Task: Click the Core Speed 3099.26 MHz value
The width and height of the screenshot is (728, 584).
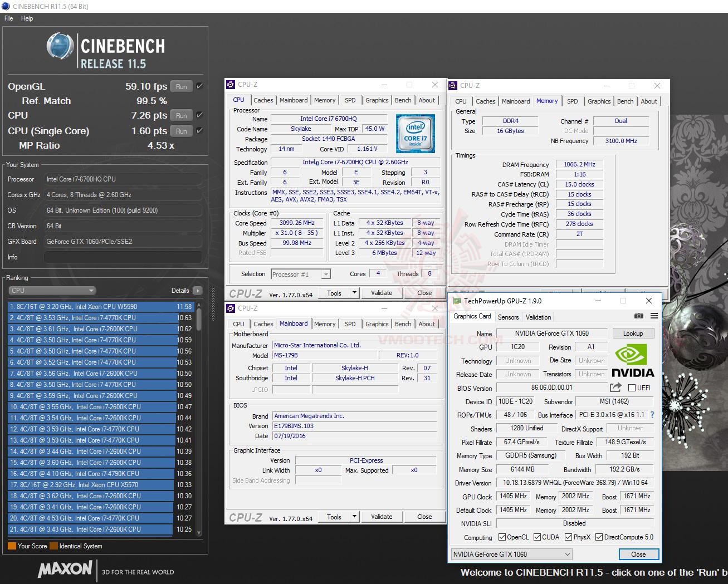Action: [x=297, y=223]
